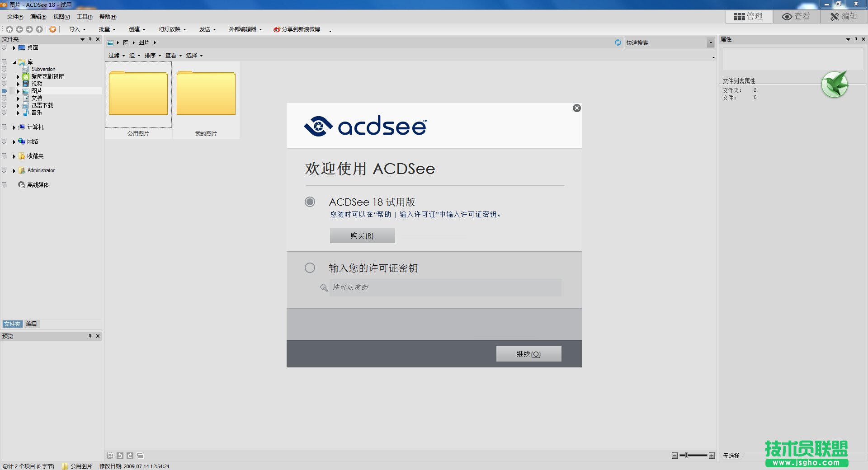Open the quick search dropdown arrow
Image resolution: width=868 pixels, height=470 pixels.
[x=711, y=42]
